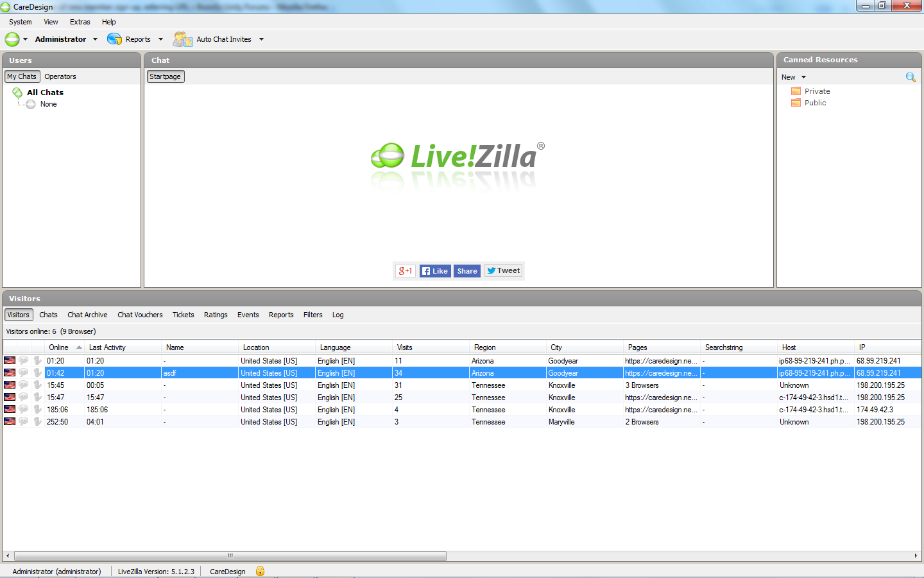Click the hand invite icon in the 01:42 visitor row
Screen dimensions: 924x578
(x=38, y=372)
